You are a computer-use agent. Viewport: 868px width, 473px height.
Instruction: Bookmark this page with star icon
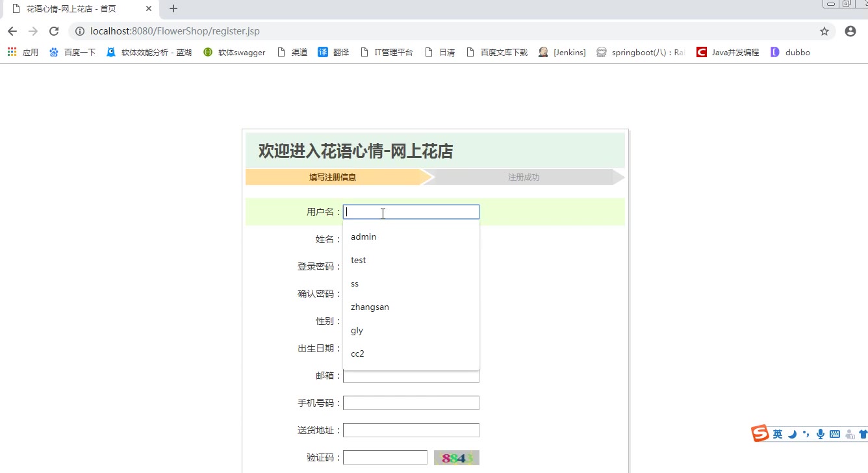pos(824,31)
